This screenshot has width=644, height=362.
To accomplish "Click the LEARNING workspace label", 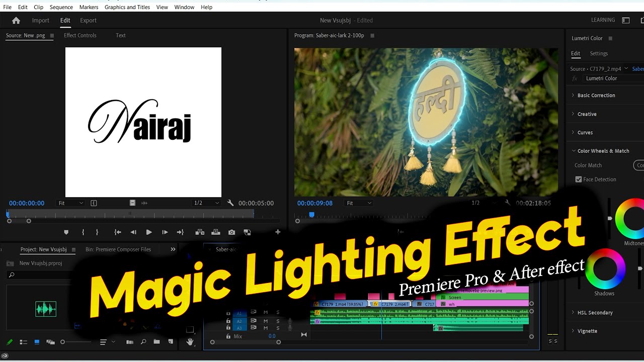I will pyautogui.click(x=603, y=20).
